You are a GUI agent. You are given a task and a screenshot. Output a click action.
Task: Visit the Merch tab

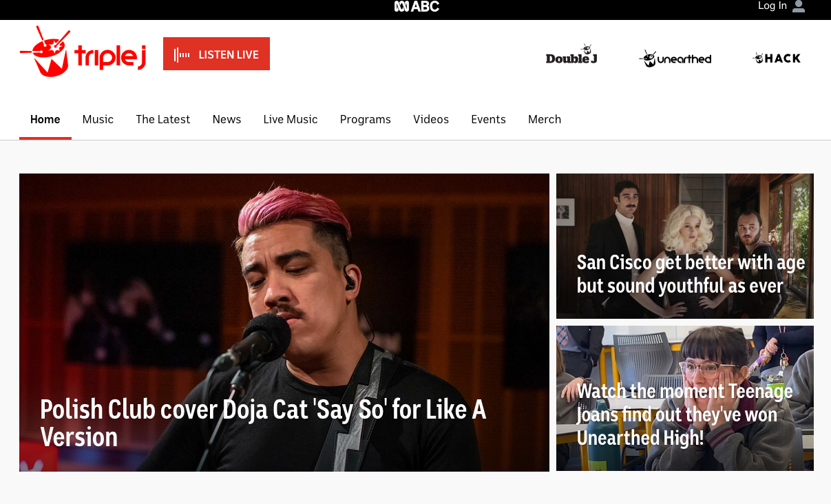tap(545, 119)
